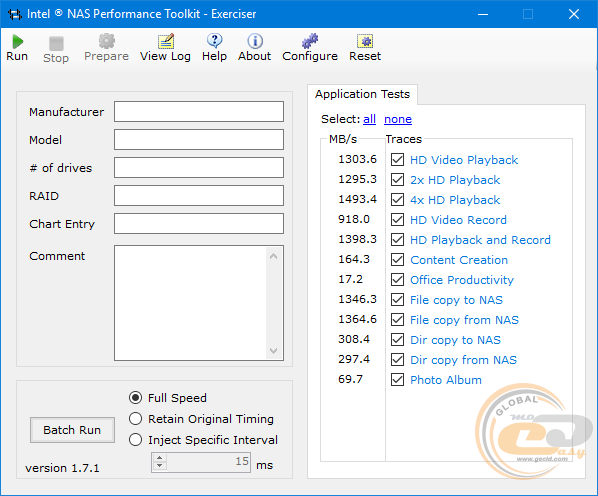Image resolution: width=598 pixels, height=496 pixels.
Task: Switch to the Application Tests tab
Action: tap(362, 94)
